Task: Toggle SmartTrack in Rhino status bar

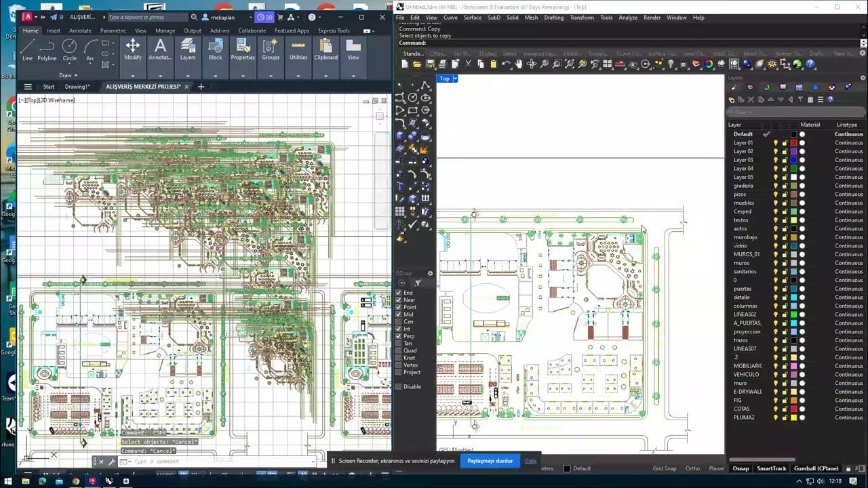Action: coord(772,468)
